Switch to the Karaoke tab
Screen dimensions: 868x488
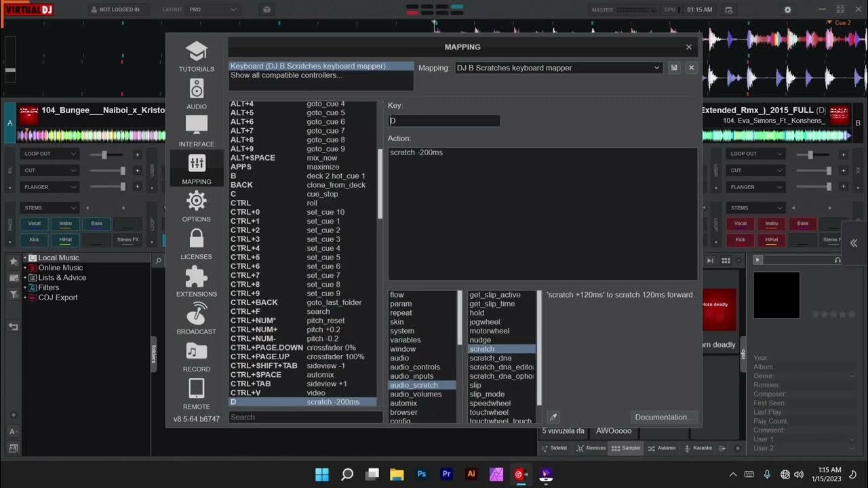tap(698, 448)
